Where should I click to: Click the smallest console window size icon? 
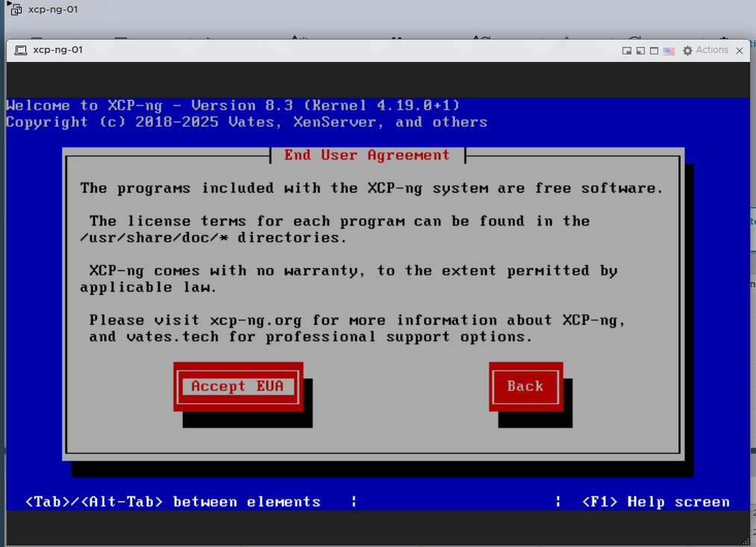coord(627,51)
